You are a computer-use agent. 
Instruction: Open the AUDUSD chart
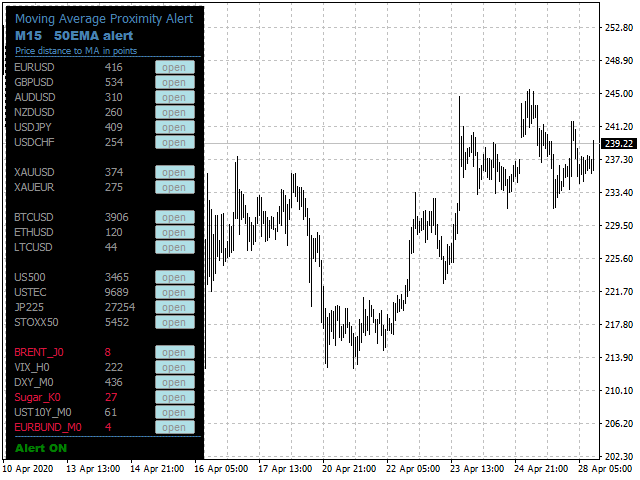pos(175,98)
